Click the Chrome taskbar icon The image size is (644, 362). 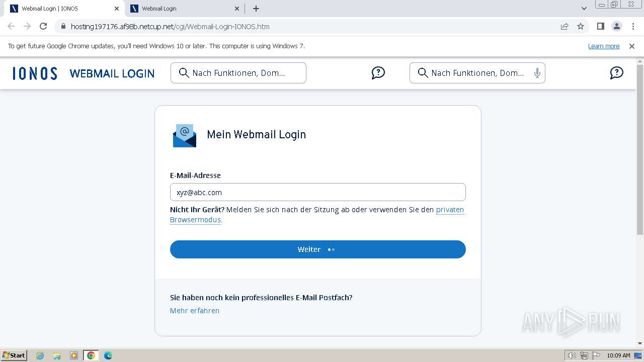91,355
